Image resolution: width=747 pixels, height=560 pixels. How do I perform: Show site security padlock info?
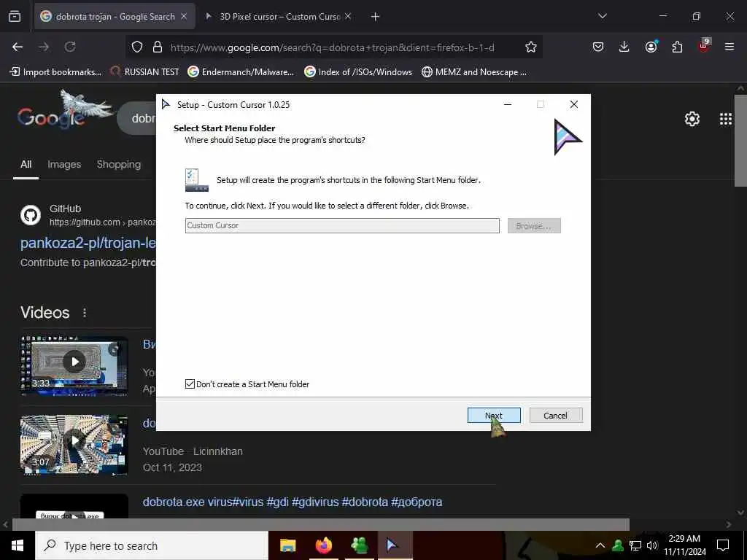point(158,47)
